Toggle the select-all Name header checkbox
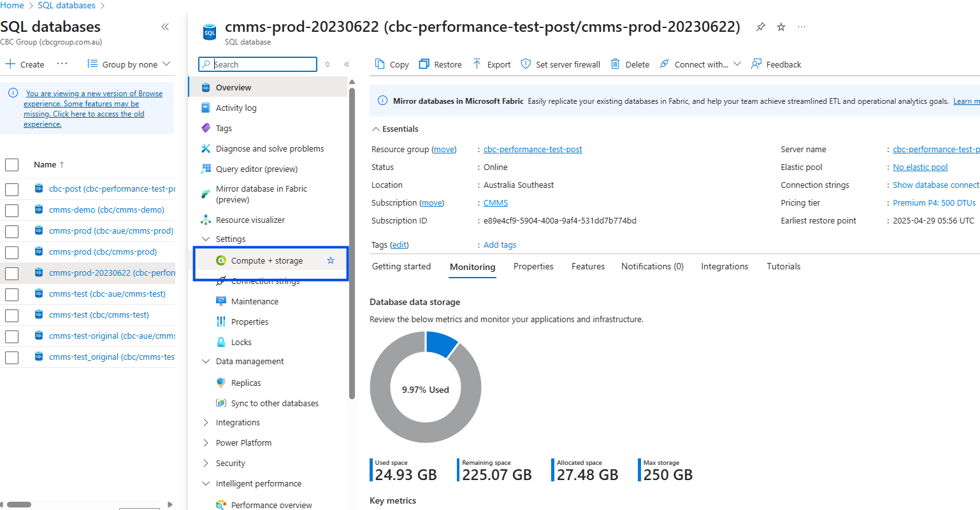Screen dimensions: 980x510 tap(11, 165)
